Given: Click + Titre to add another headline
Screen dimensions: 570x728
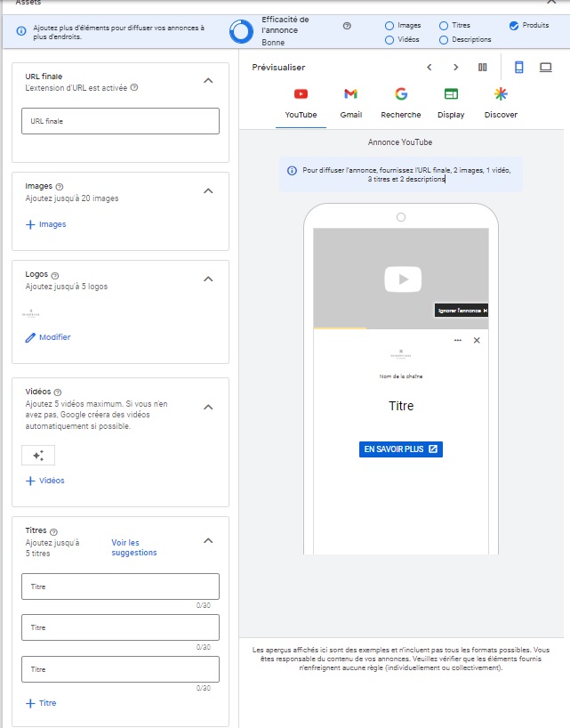Looking at the screenshot, I should (x=41, y=703).
